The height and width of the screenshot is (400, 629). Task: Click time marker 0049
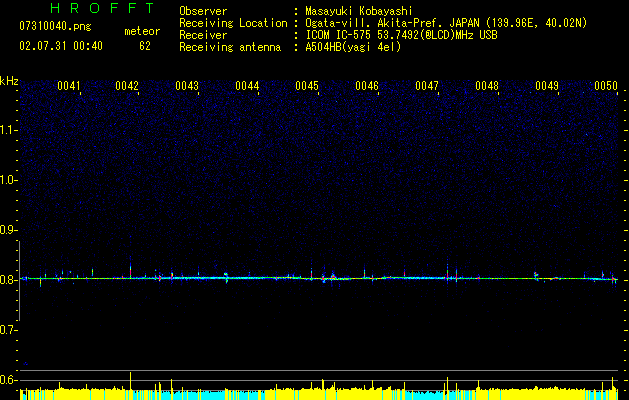[547, 86]
